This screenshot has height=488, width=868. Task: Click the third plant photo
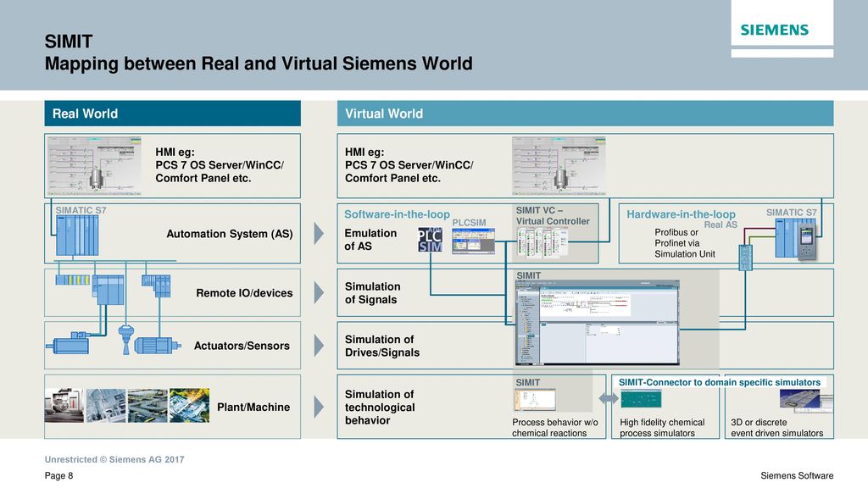pos(147,406)
